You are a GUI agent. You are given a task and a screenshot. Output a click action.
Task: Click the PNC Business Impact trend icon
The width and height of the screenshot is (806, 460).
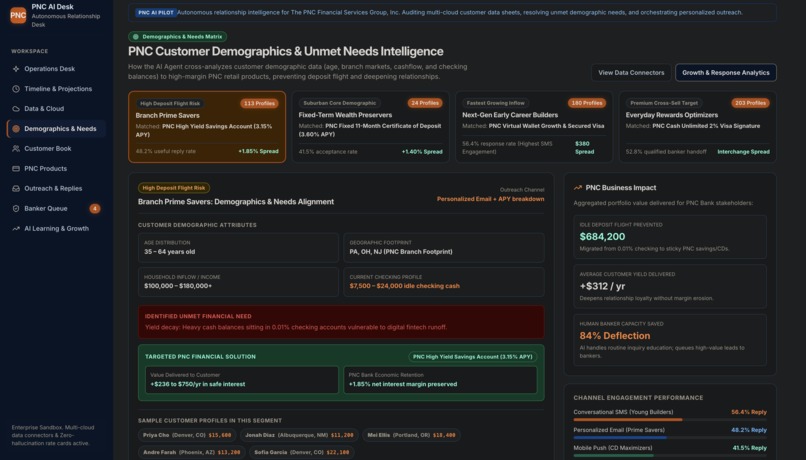click(x=578, y=188)
